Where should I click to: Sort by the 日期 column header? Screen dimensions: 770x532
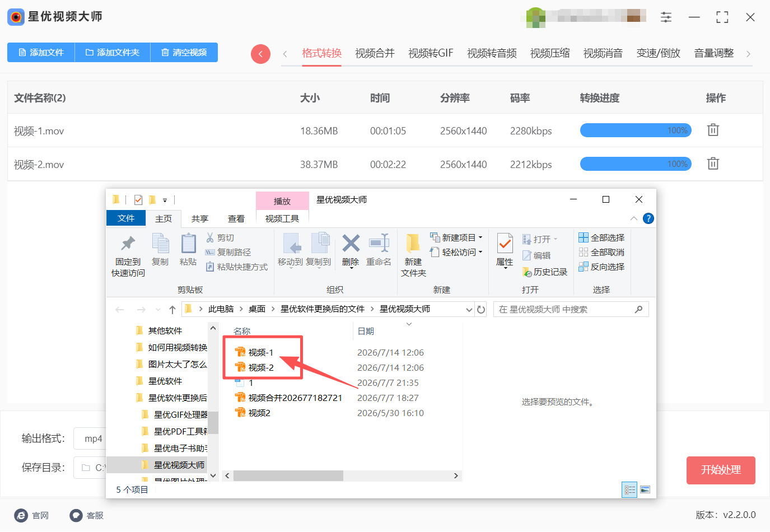point(366,331)
